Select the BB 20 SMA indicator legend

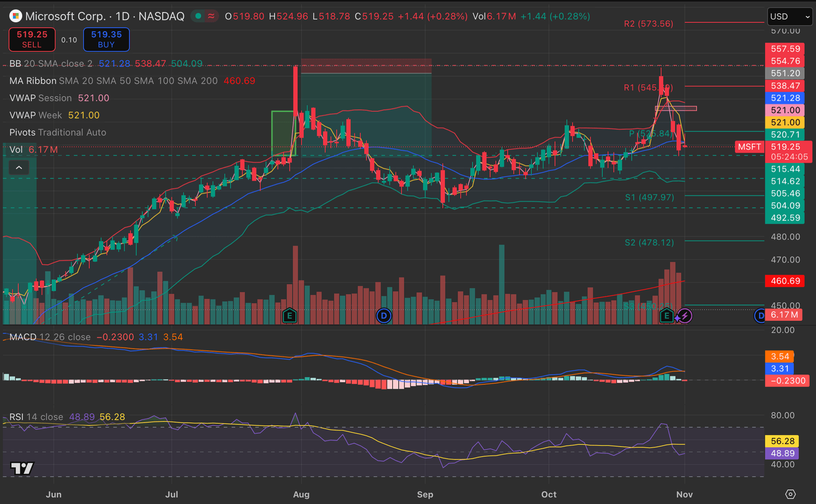pos(51,64)
